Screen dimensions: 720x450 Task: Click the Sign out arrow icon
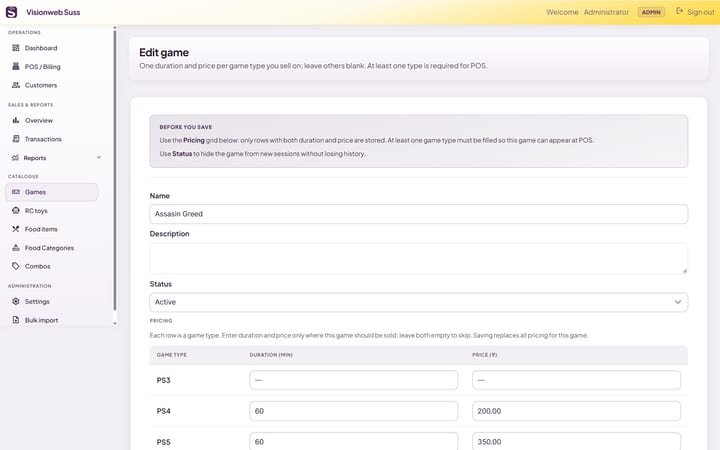click(x=679, y=11)
